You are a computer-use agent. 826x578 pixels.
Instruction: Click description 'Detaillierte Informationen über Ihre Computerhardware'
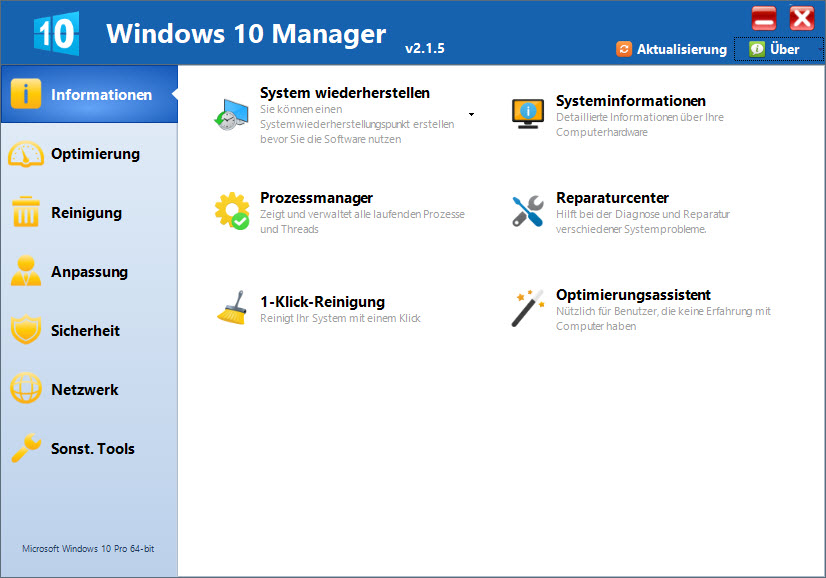point(640,124)
